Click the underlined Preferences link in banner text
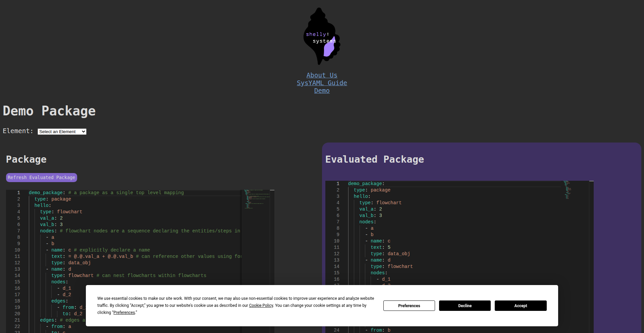The image size is (644, 333). click(124, 313)
